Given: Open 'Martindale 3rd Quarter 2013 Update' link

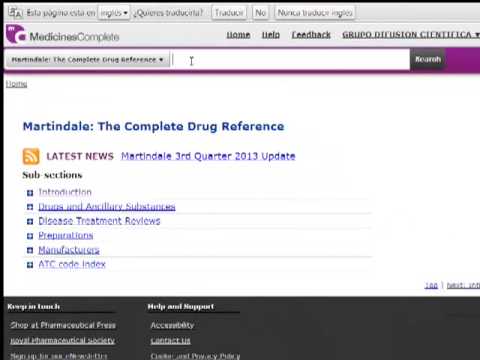Looking at the screenshot, I should click(x=208, y=156).
